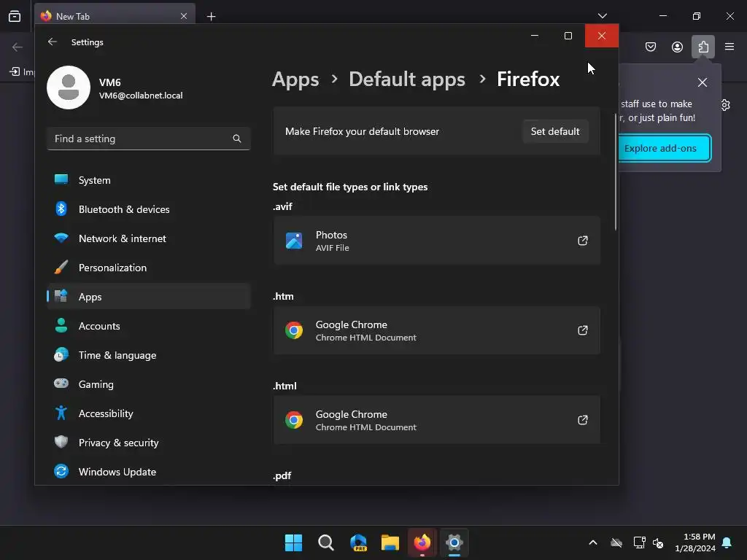
Task: Open notification bell in taskbar
Action: click(x=727, y=542)
